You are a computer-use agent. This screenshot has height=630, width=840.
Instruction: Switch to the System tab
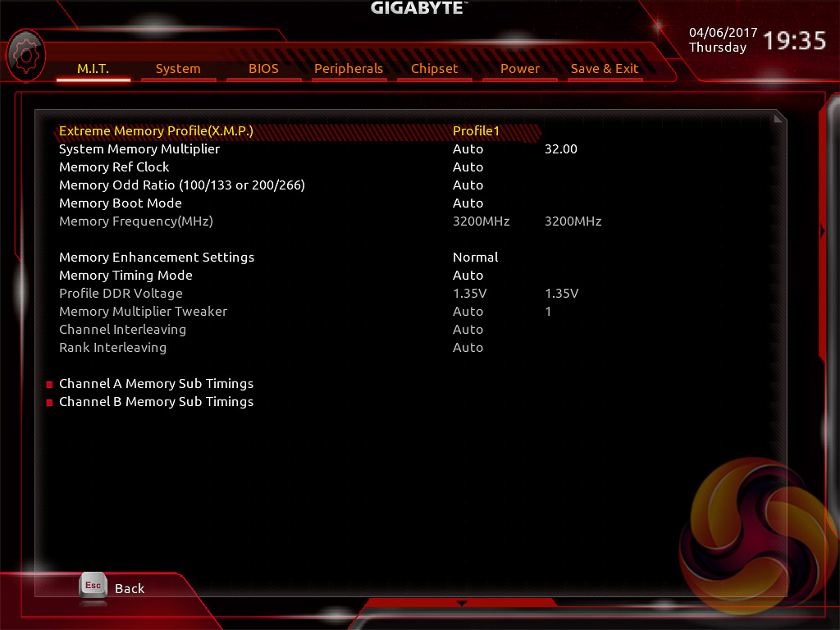click(178, 69)
